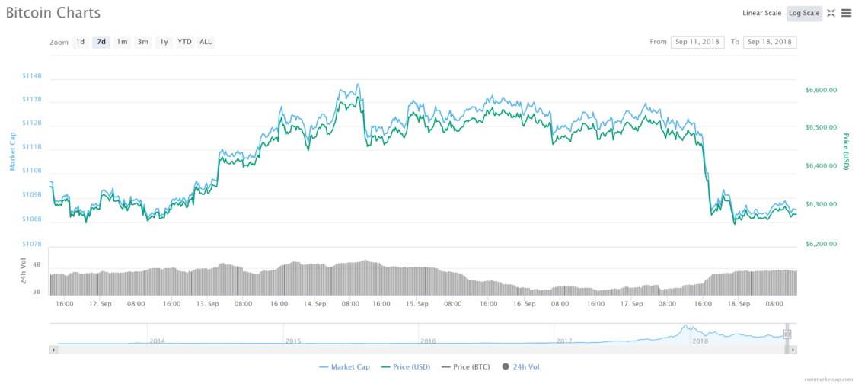Toggle fullscreen chart view icon
868x384 pixels.
[x=831, y=13]
